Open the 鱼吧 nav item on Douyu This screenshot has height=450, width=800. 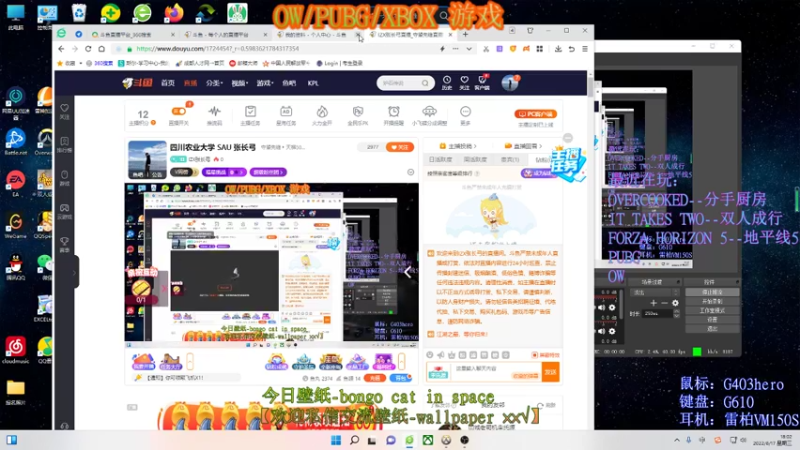[x=289, y=83]
